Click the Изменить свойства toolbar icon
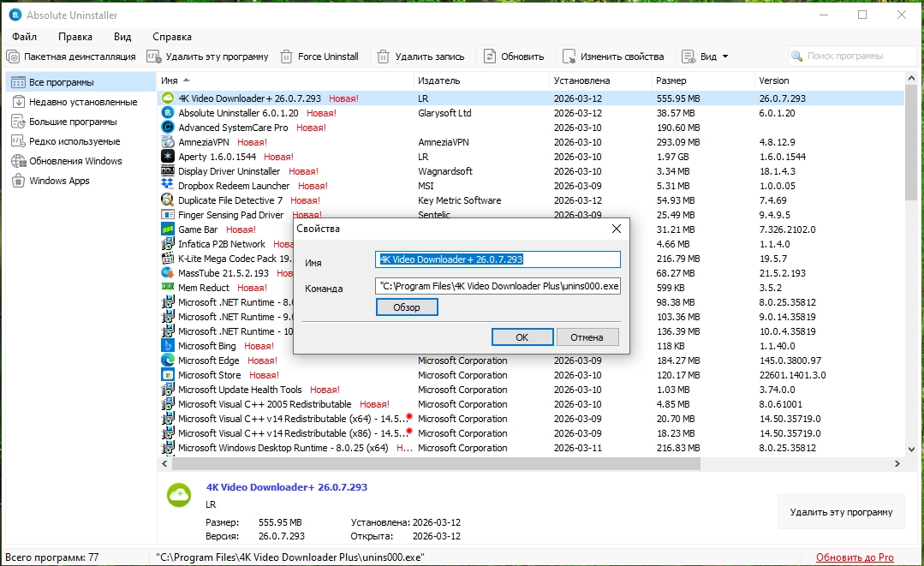This screenshot has width=924, height=566. coord(569,57)
